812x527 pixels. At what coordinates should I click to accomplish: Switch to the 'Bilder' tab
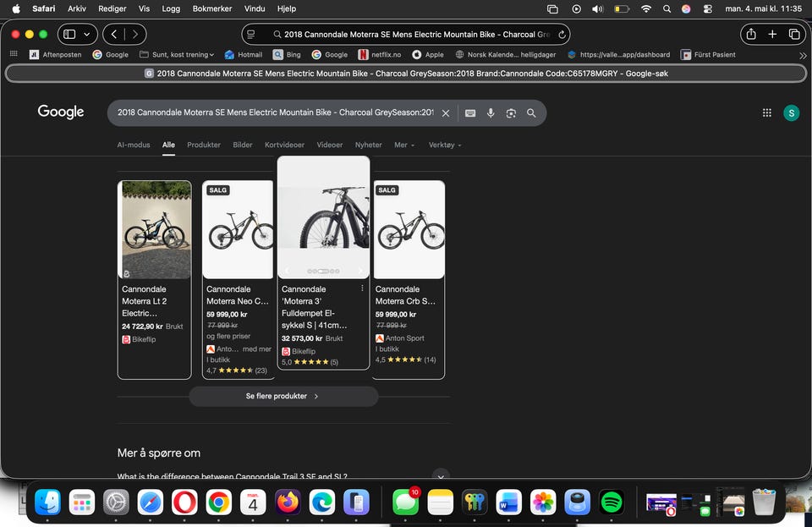(243, 145)
